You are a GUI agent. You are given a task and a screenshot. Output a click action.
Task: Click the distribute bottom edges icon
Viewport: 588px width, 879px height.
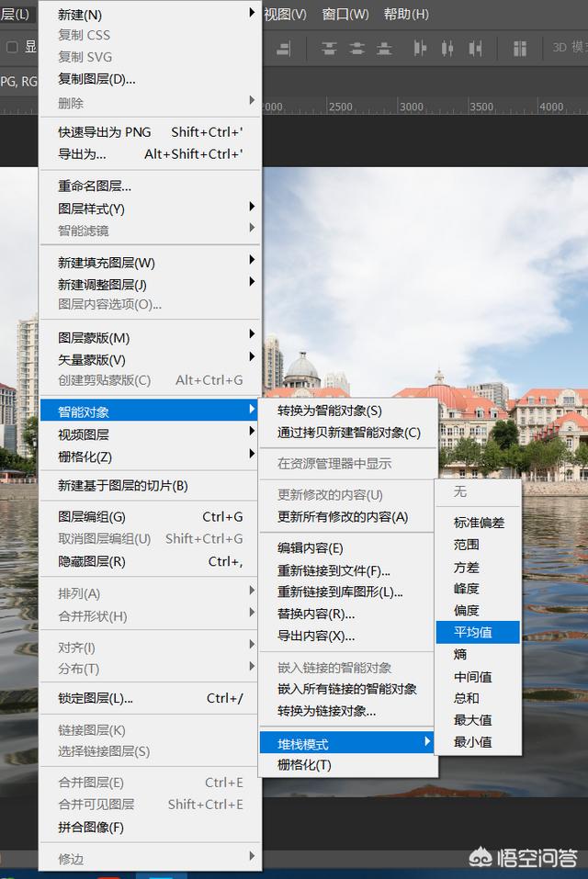point(382,47)
